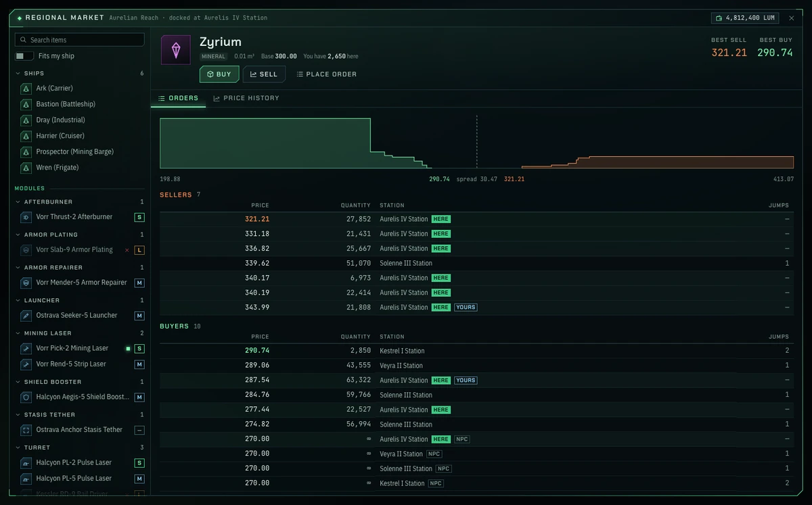Viewport: 812px width, 505px height.
Task: Select the Solenne III Station 339.62 sell order
Action: click(476, 264)
